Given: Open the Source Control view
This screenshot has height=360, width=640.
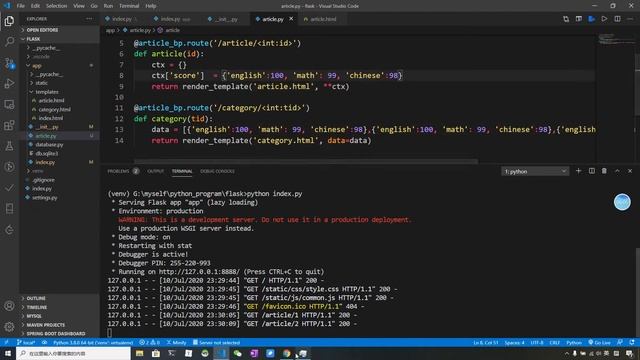Looking at the screenshot, I should coord(9,63).
